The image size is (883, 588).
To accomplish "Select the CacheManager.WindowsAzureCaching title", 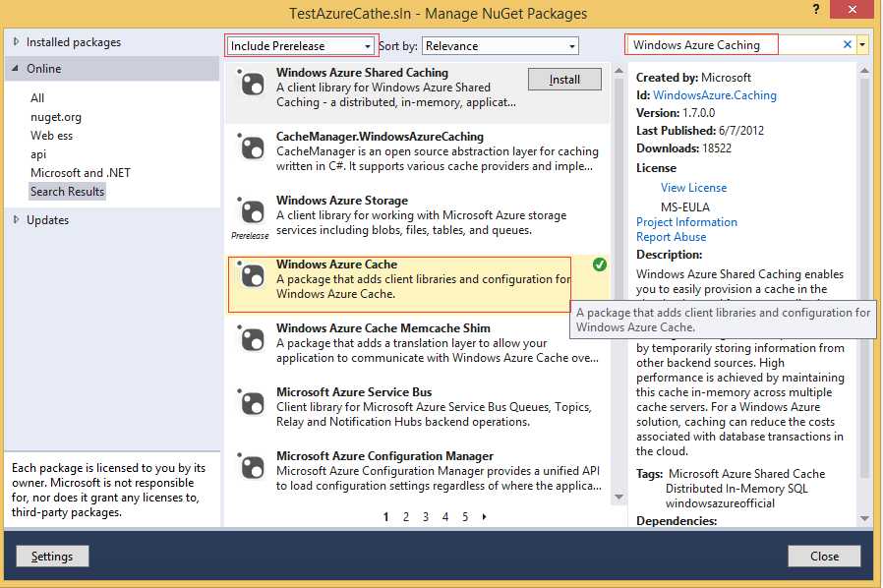I will [380, 137].
